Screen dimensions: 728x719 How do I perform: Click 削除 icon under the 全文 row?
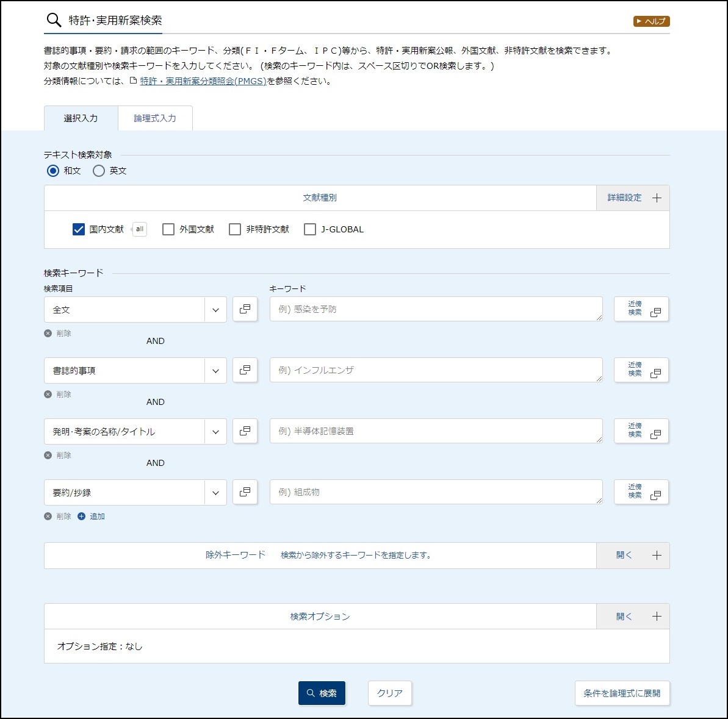tap(48, 334)
